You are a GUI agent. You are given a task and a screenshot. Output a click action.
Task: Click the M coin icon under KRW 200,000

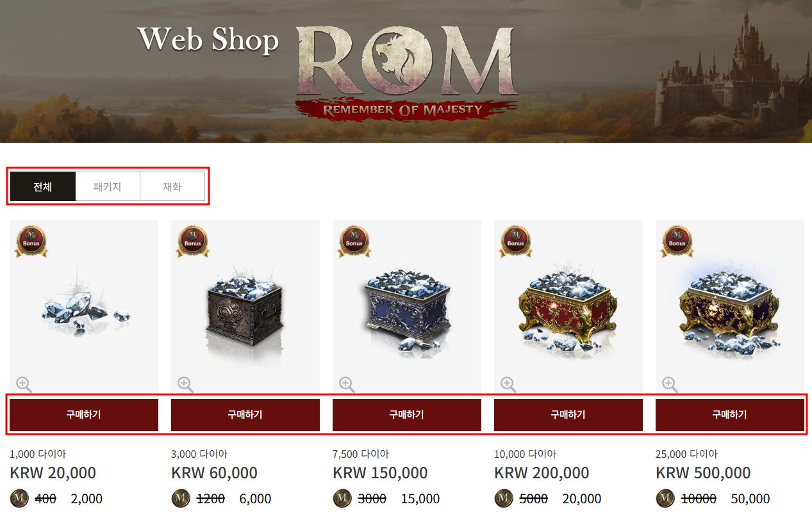click(504, 498)
